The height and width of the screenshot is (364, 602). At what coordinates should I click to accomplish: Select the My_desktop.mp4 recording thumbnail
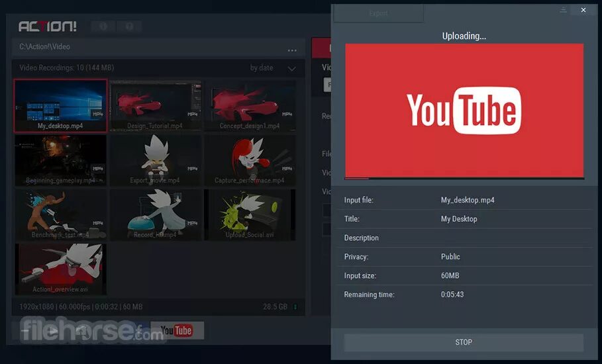[x=61, y=105]
